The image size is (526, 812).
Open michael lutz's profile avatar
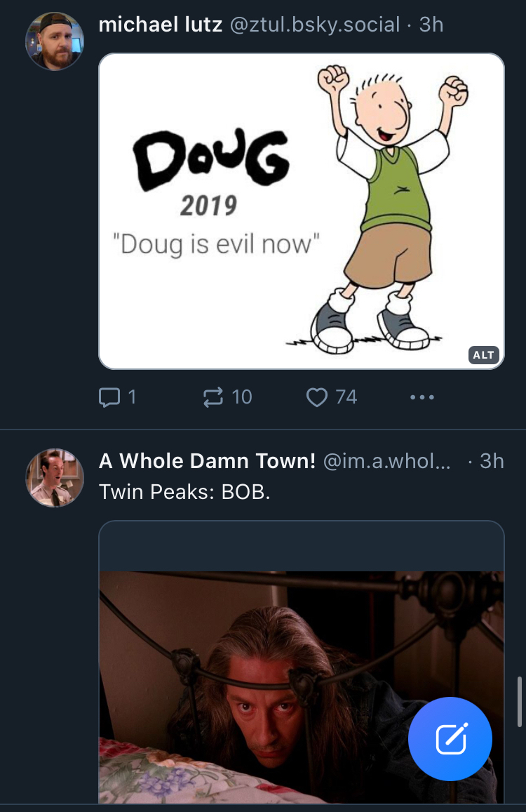coord(55,41)
